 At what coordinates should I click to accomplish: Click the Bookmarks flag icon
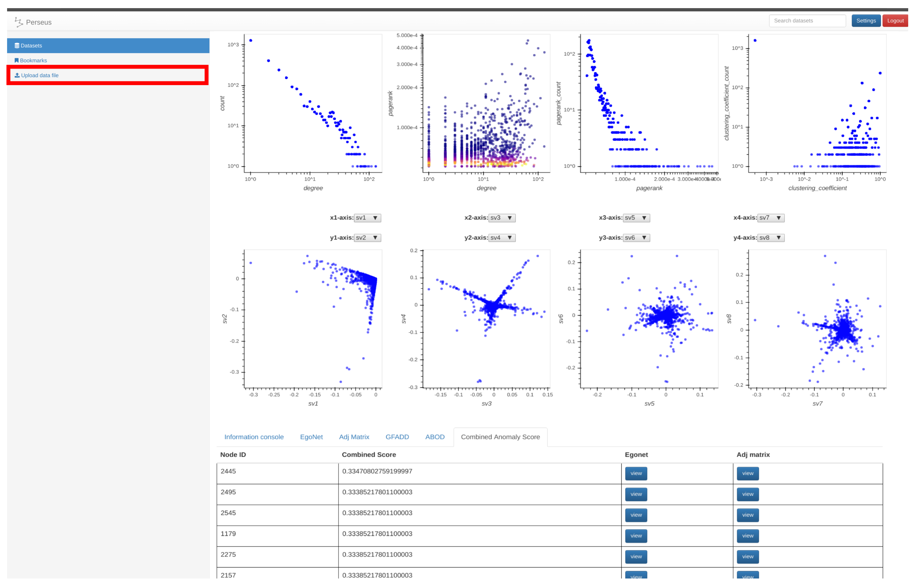coord(16,60)
